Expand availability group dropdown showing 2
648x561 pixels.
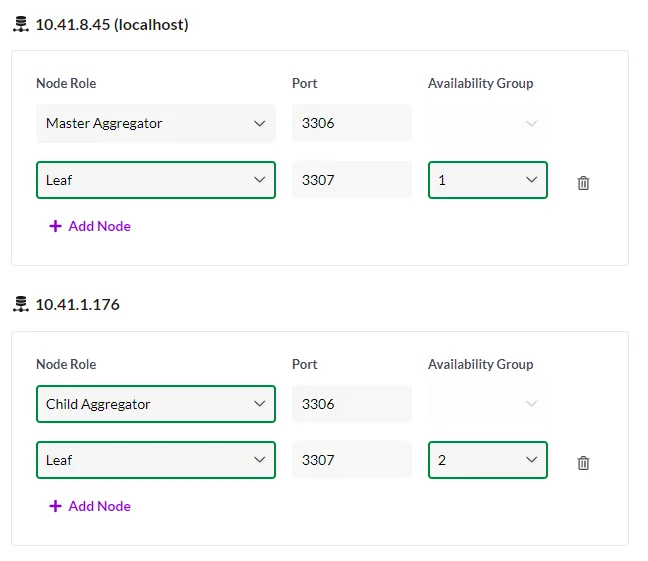click(488, 460)
